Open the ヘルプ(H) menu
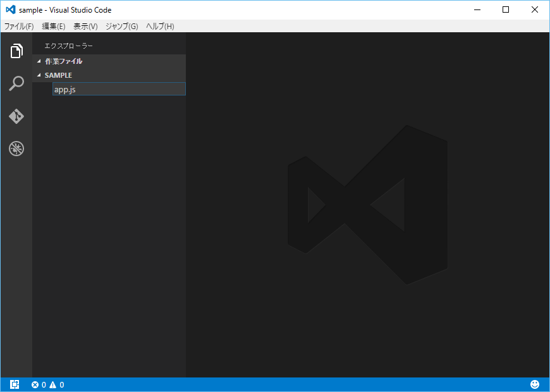This screenshot has height=392, width=550. pos(160,27)
